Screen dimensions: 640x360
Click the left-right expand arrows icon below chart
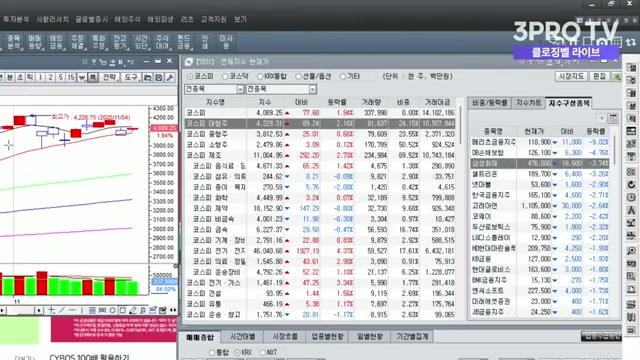pyautogui.click(x=173, y=310)
